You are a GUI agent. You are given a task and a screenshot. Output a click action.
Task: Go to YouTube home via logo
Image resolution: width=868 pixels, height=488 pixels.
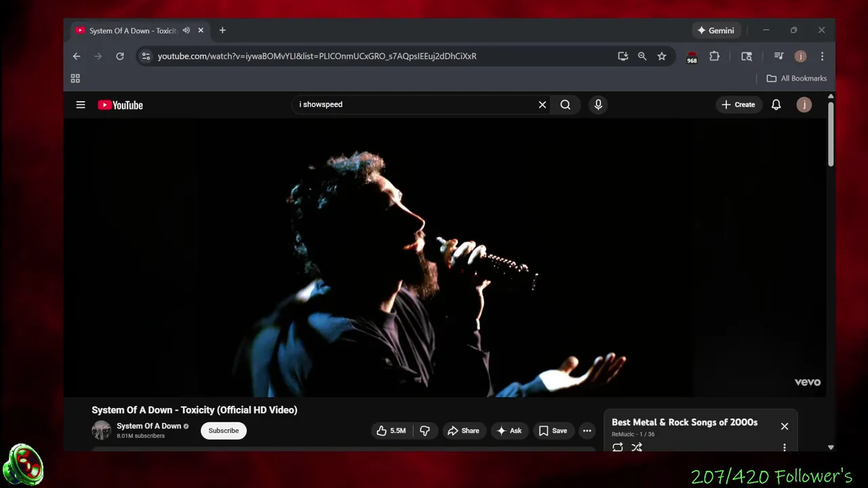(120, 105)
